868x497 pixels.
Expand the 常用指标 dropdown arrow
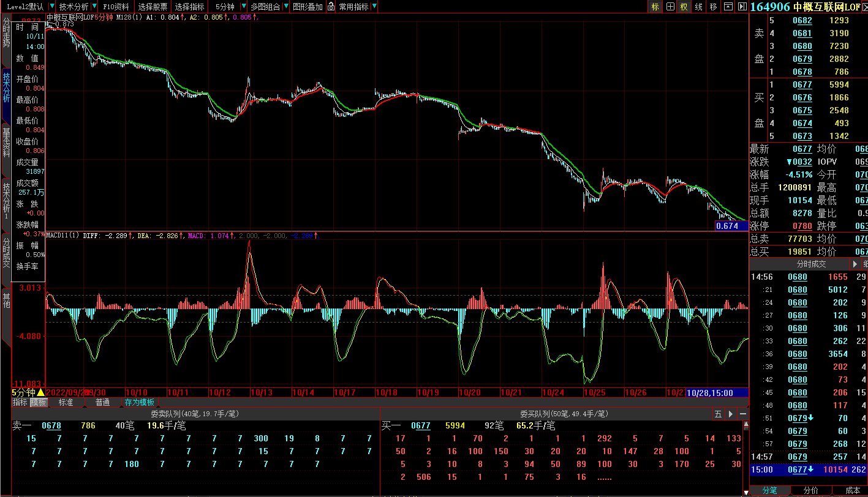374,7
